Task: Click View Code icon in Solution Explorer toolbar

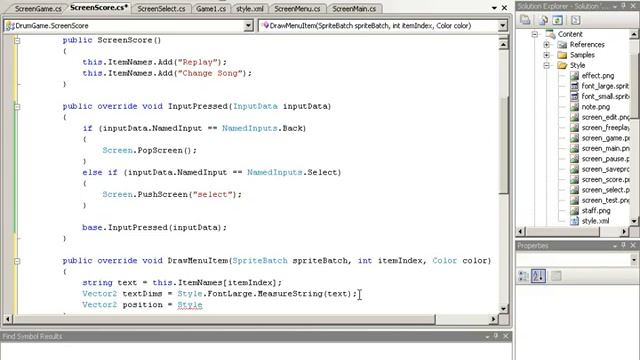Action: [575, 20]
